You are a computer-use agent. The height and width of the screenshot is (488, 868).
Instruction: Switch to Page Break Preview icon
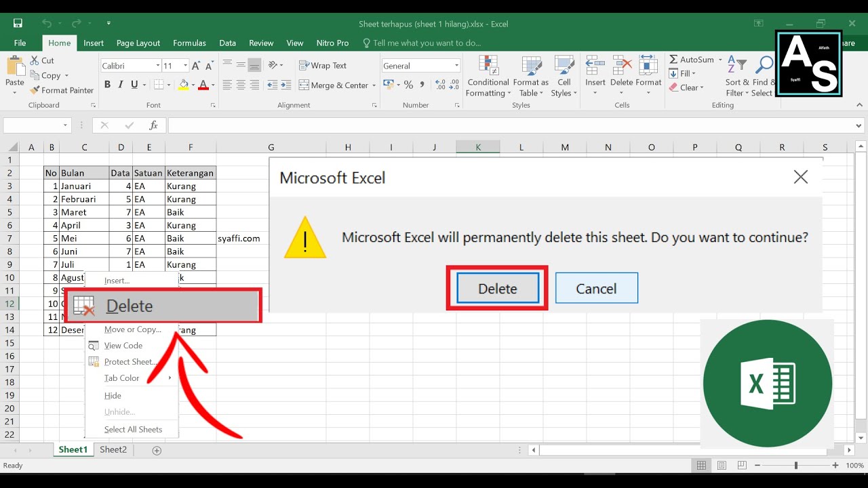tap(742, 466)
